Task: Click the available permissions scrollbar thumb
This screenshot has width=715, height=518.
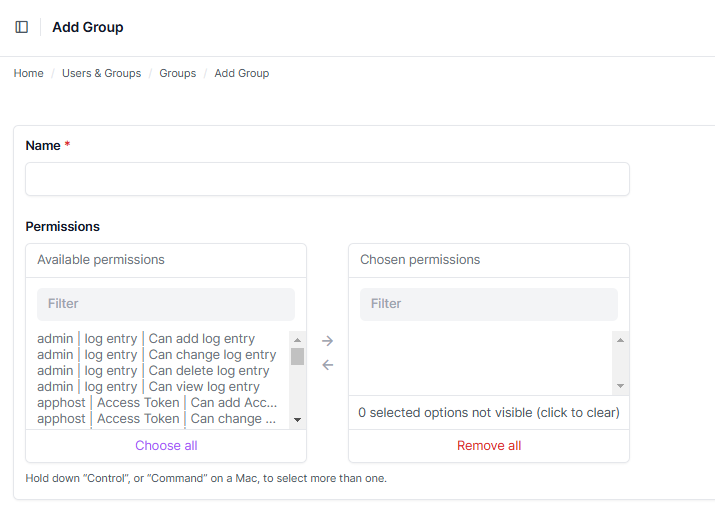Action: (297, 356)
